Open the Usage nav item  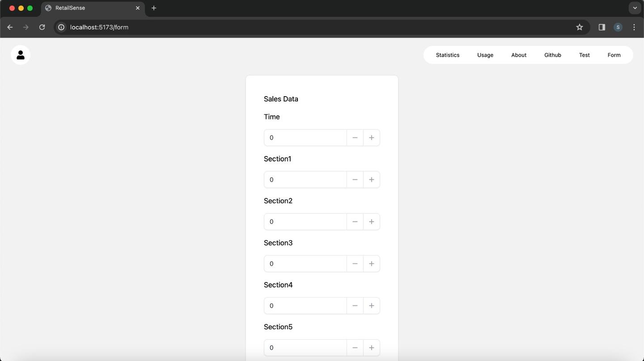click(x=485, y=55)
